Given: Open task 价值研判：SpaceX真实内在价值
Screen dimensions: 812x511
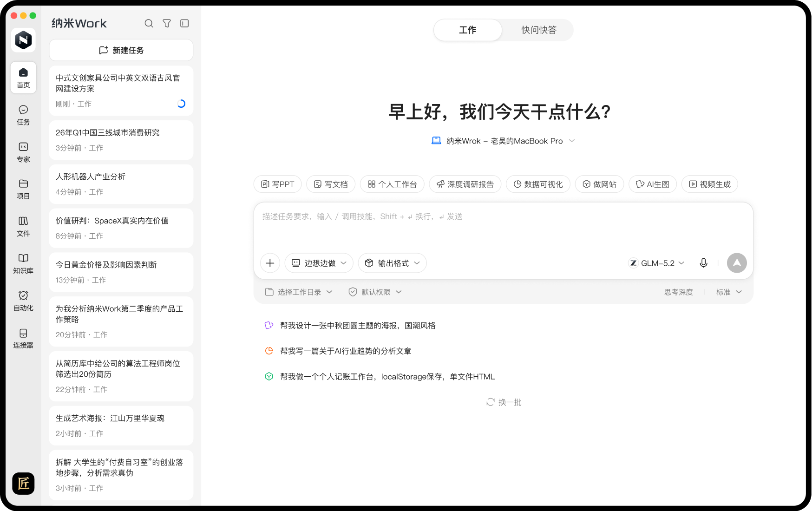Looking at the screenshot, I should click(121, 228).
